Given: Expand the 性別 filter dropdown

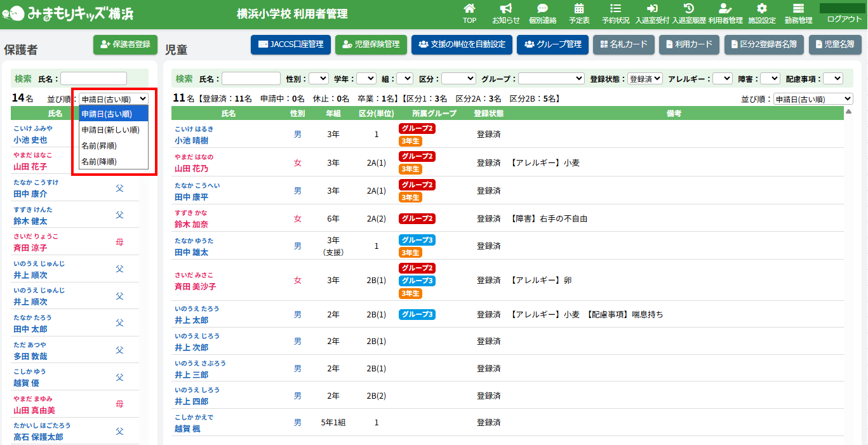Looking at the screenshot, I should point(318,79).
